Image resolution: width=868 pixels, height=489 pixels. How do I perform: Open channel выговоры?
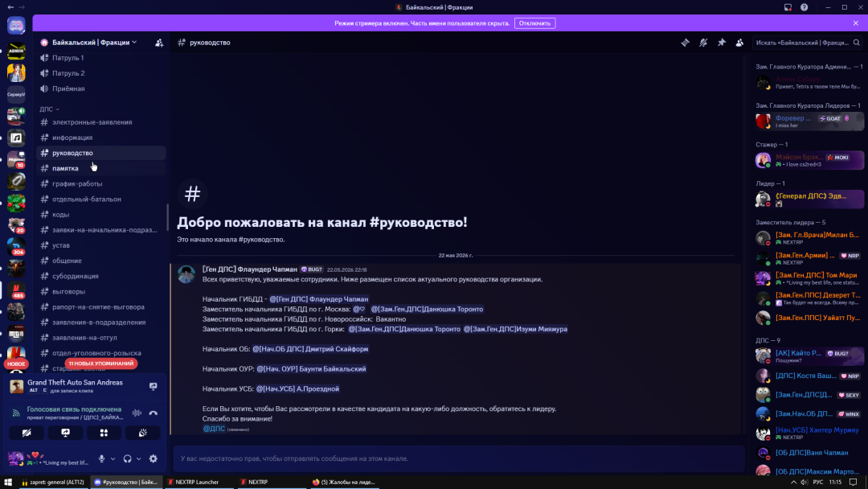101,291
